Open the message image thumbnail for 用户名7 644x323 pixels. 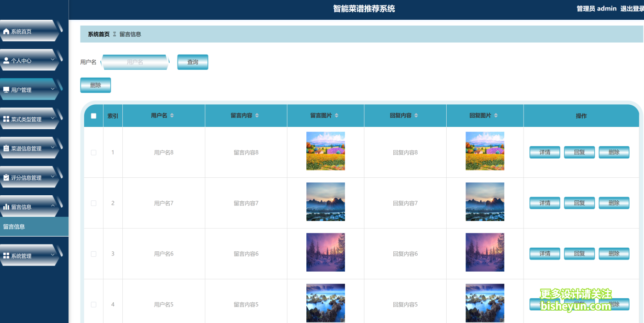point(325,202)
